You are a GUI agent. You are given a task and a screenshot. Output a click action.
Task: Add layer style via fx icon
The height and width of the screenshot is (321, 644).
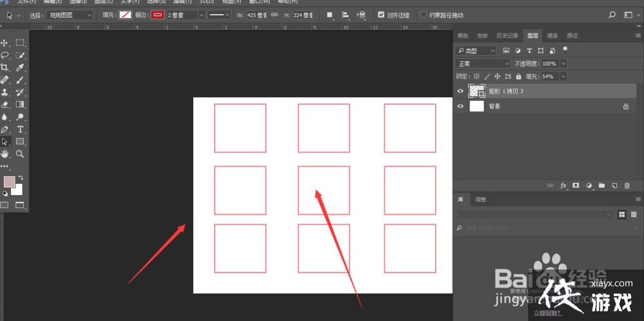tap(563, 185)
